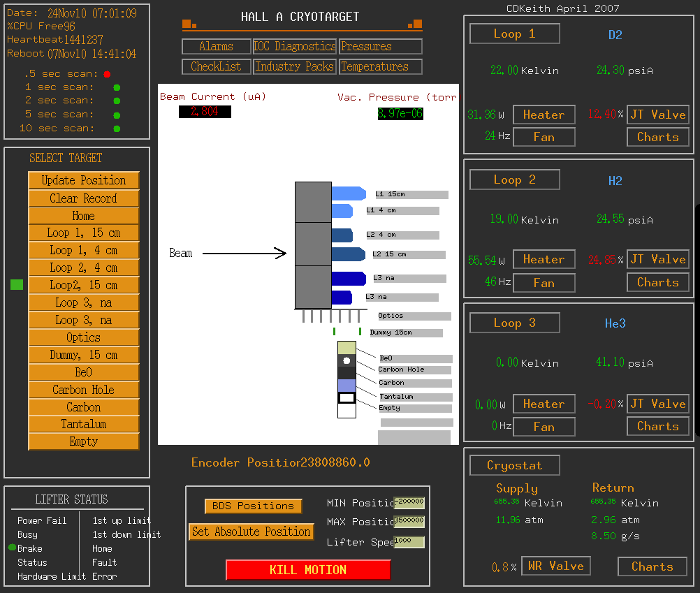Click Set Absolute Position
Image resolution: width=700 pixels, height=593 pixels.
pos(251,532)
